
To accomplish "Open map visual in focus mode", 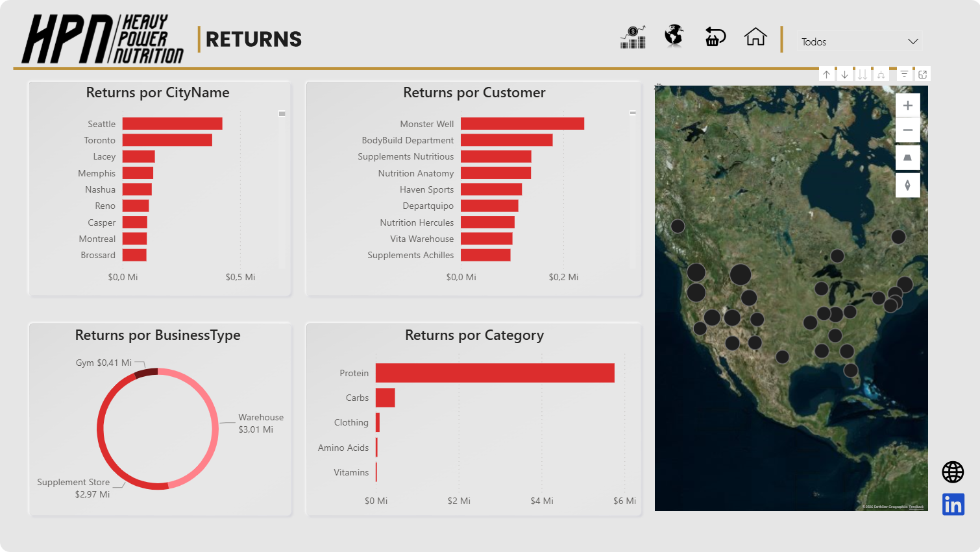I will pos(922,75).
